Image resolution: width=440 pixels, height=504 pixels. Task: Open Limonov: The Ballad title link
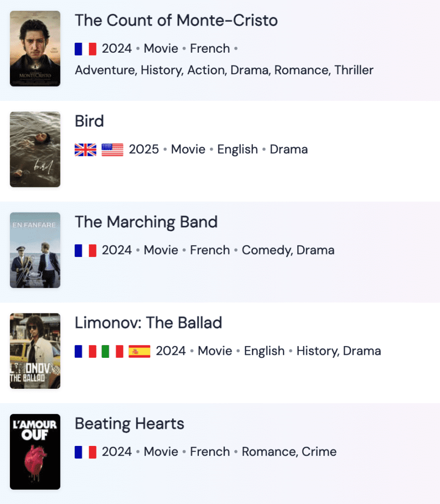pos(149,323)
